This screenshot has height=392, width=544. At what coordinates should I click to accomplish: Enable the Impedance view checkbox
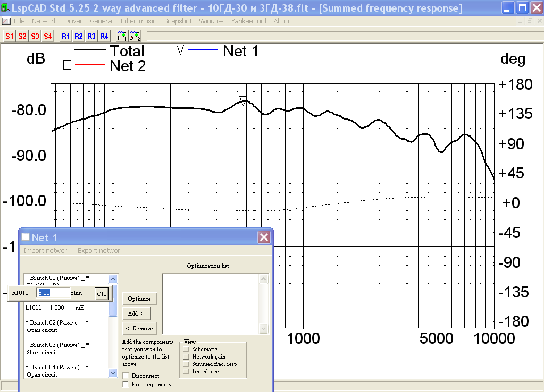(186, 371)
